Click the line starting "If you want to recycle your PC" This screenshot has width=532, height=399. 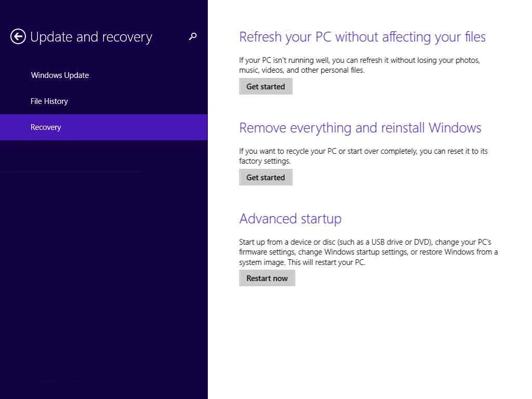(363, 151)
